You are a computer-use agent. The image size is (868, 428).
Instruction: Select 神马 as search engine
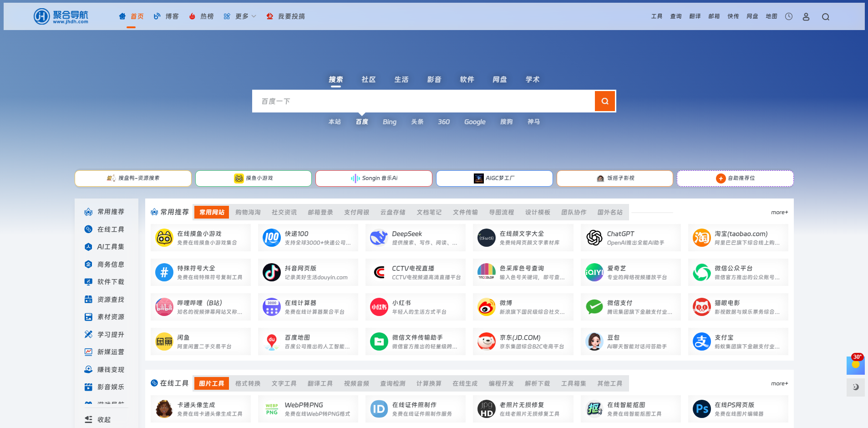tap(533, 122)
